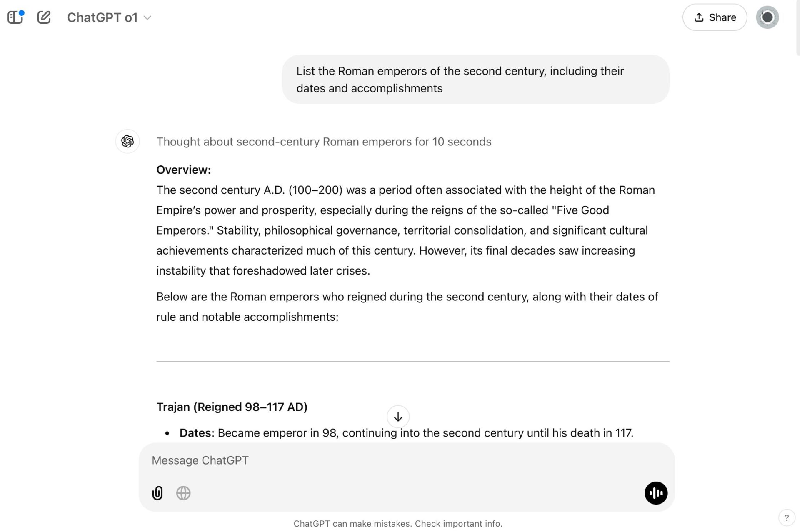Open the ChatGPT o1 model selector dropdown
This screenshot has height=532, width=800.
(x=109, y=17)
